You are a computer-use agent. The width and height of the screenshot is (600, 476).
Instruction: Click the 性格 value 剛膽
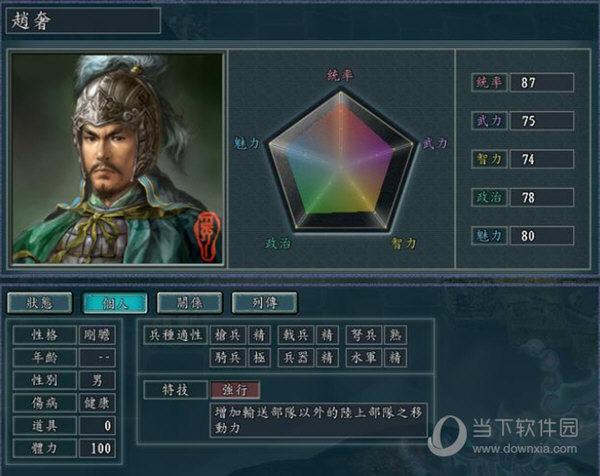(x=97, y=335)
